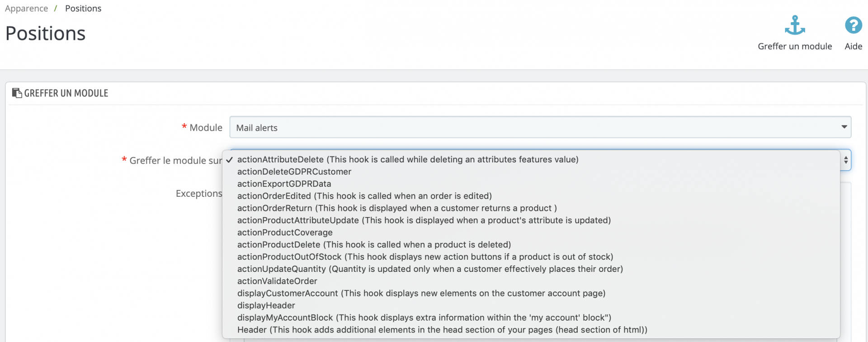Select actionOrderReturn in the hook list
This screenshot has height=342, width=868.
click(396, 209)
